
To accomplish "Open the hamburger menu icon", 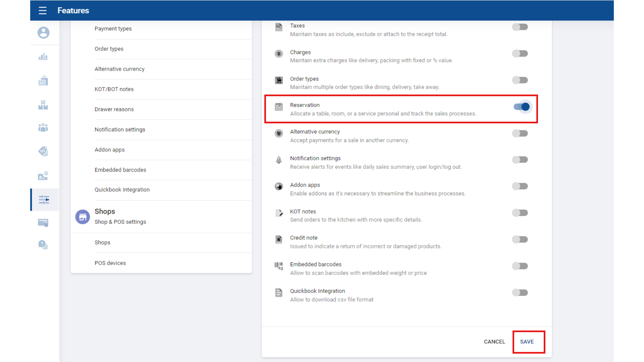I will [43, 10].
